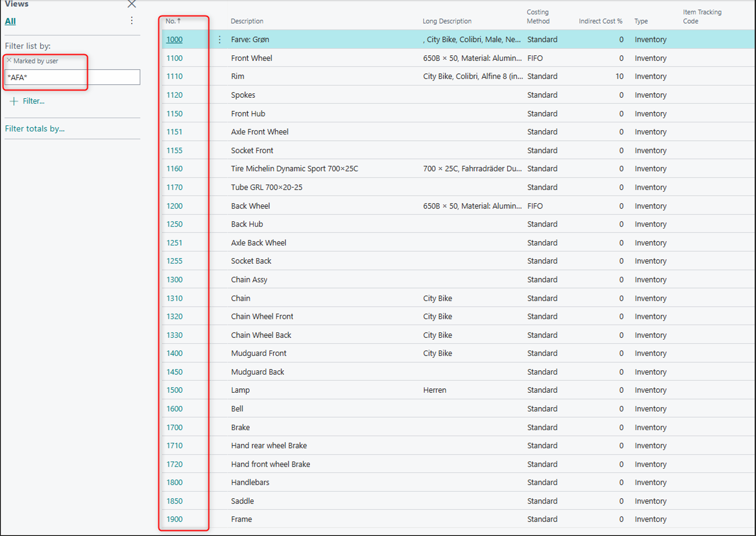Open item 1100 Front Wheel
Viewport: 756px width, 536px height.
click(x=174, y=58)
